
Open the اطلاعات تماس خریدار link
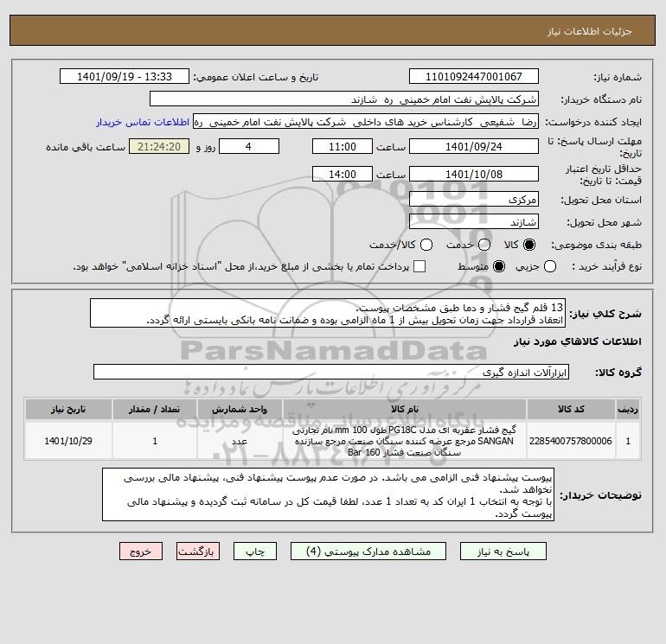[143, 122]
